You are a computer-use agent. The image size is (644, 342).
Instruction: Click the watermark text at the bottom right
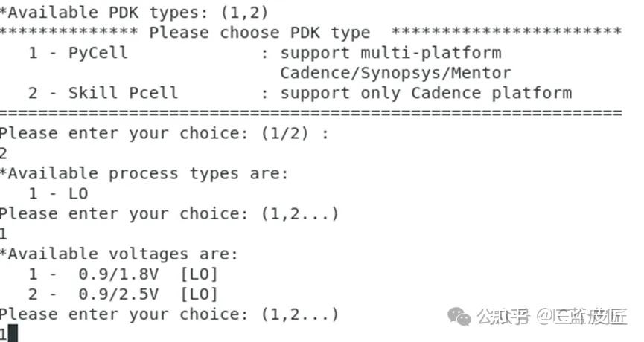coord(551,317)
